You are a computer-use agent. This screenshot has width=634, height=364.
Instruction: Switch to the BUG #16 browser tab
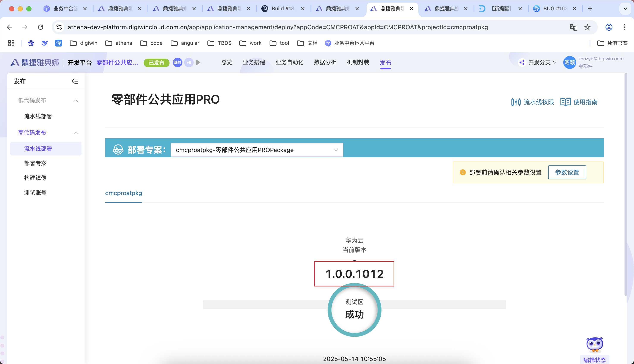click(x=555, y=9)
